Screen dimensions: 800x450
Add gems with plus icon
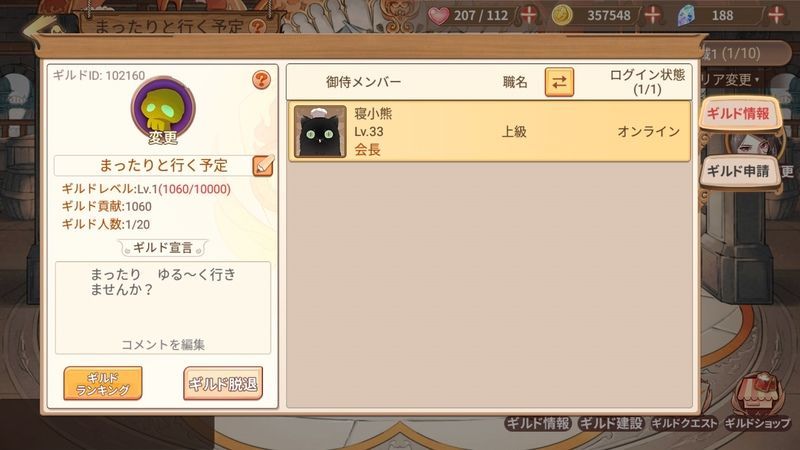tap(776, 15)
